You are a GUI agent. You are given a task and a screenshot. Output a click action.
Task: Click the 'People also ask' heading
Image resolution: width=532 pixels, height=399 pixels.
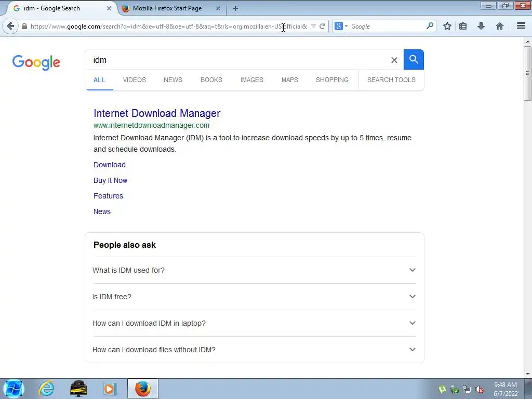[125, 245]
